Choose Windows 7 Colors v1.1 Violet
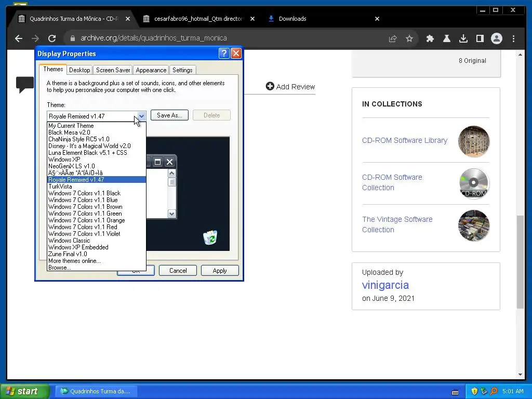532x399 pixels. (96, 234)
